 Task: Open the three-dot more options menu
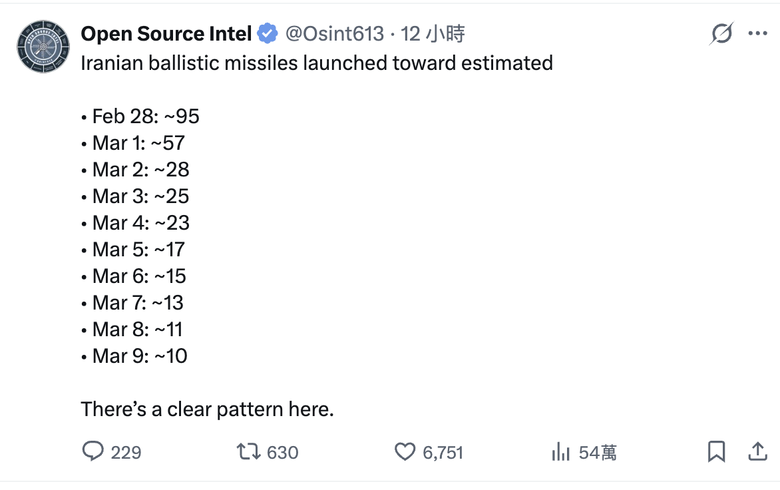(x=757, y=33)
